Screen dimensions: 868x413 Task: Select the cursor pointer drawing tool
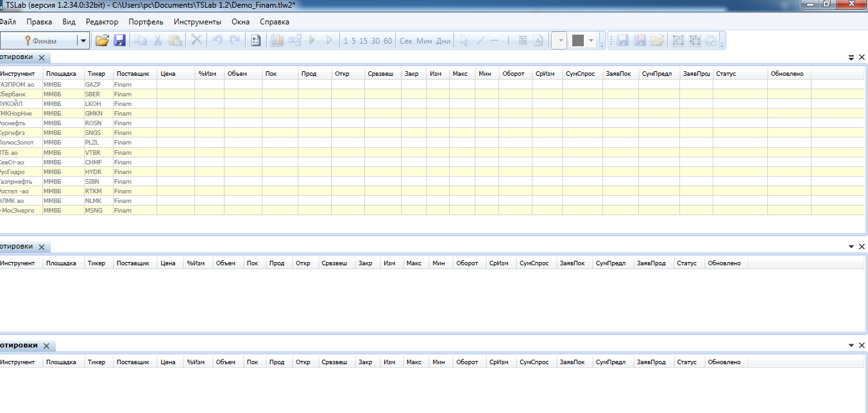click(464, 40)
